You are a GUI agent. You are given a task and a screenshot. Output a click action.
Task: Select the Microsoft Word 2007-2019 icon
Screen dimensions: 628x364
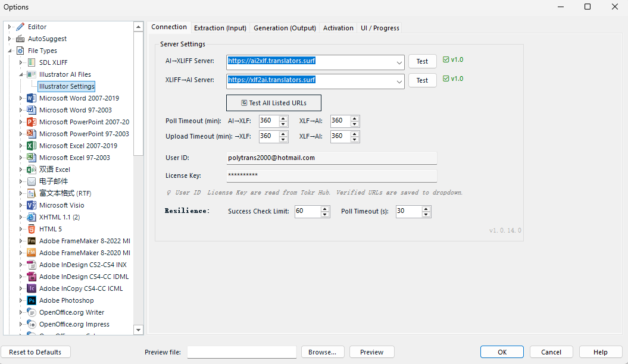pos(32,98)
